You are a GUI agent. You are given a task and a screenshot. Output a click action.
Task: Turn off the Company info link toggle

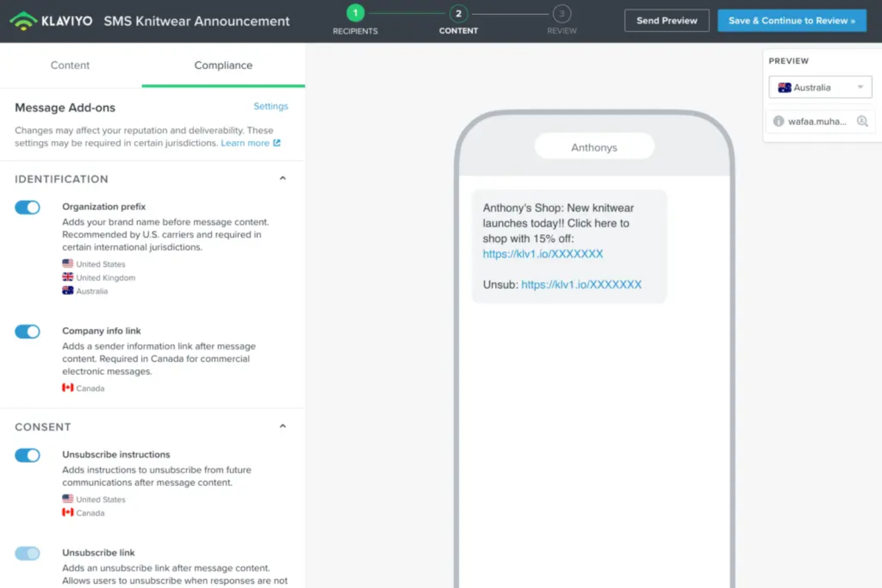(27, 331)
